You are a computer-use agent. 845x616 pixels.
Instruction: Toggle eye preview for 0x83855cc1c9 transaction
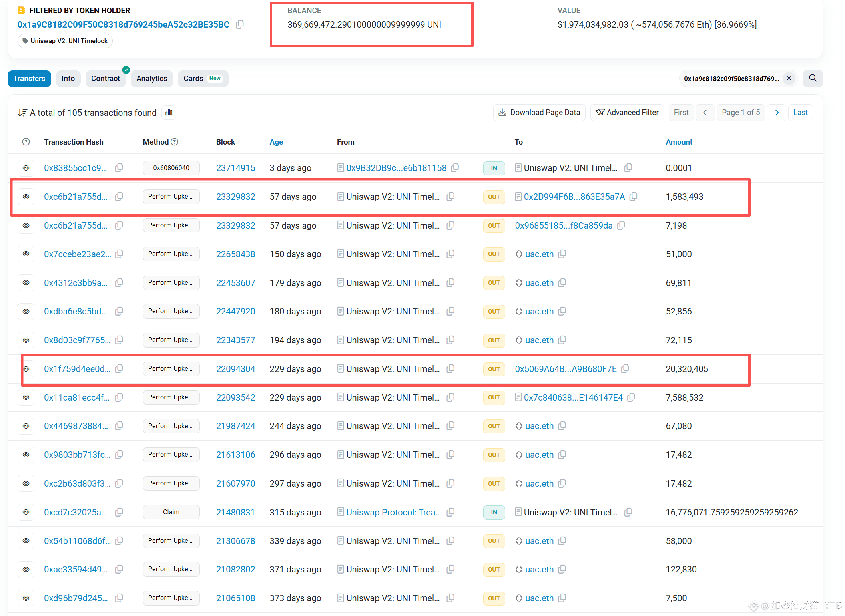point(26,168)
